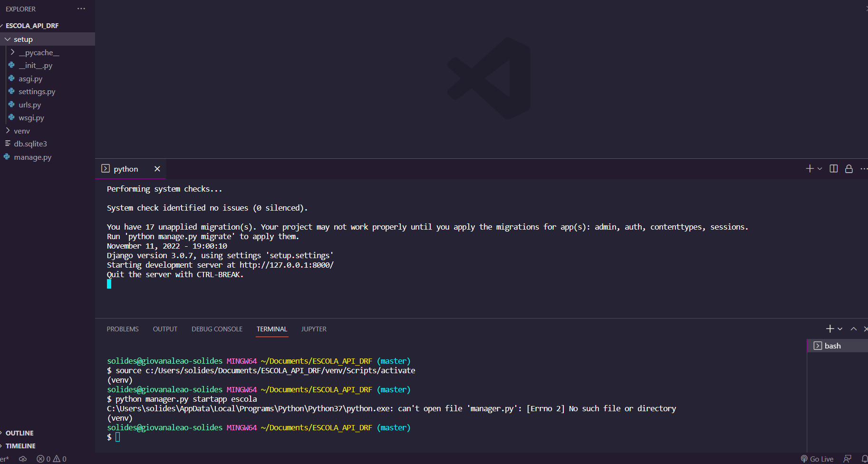The height and width of the screenshot is (464, 868).
Task: Show warnings count in status bar
Action: click(x=60, y=459)
